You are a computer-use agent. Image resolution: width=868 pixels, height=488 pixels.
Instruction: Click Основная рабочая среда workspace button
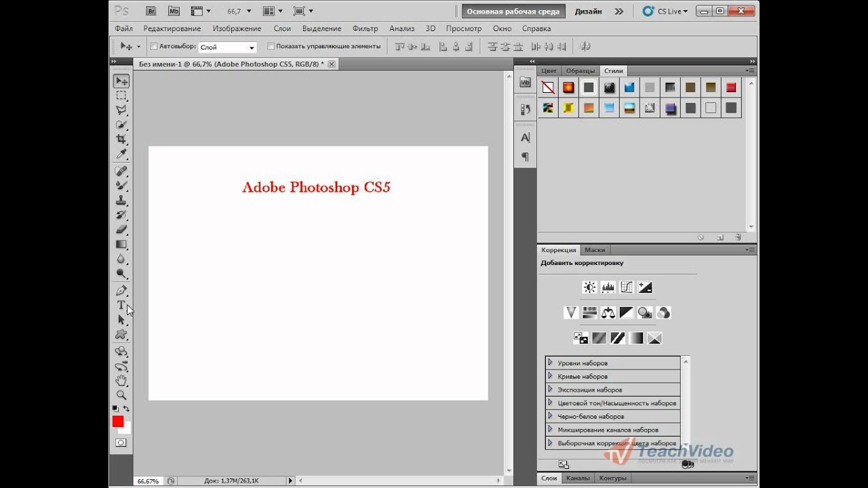[513, 12]
